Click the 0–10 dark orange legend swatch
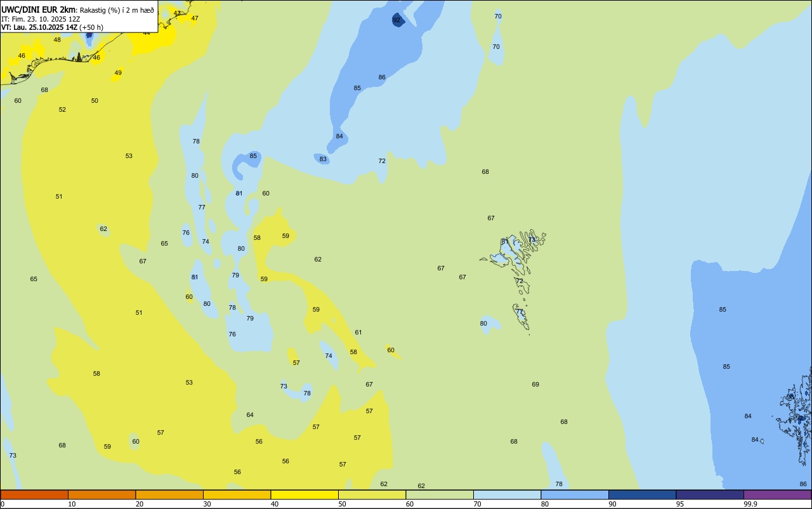This screenshot has height=509, width=812. [34, 494]
